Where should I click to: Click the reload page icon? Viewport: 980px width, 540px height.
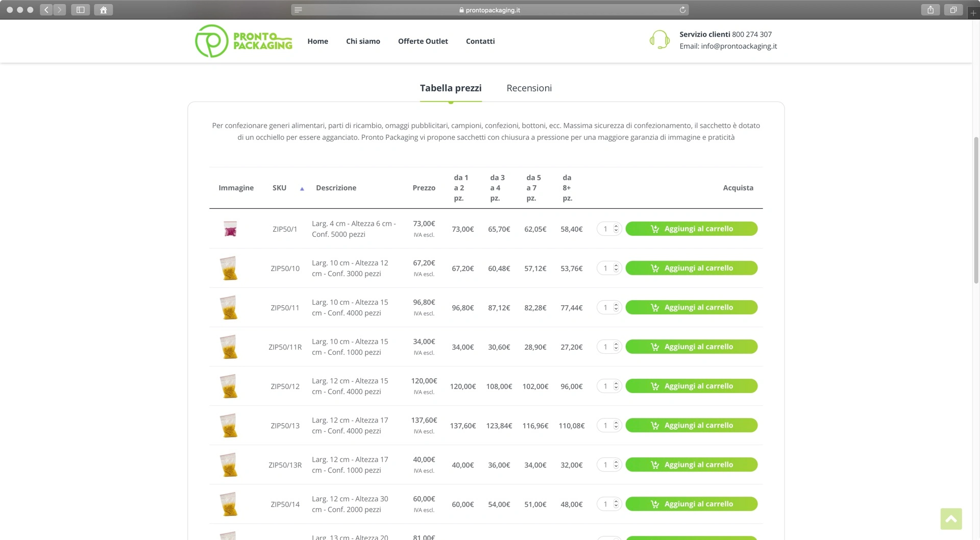point(682,10)
